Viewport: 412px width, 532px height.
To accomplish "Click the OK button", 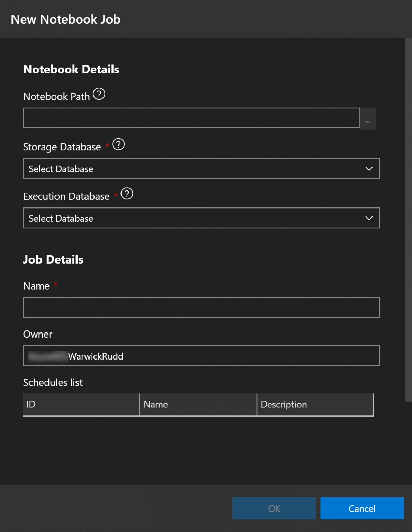I will tap(274, 508).
